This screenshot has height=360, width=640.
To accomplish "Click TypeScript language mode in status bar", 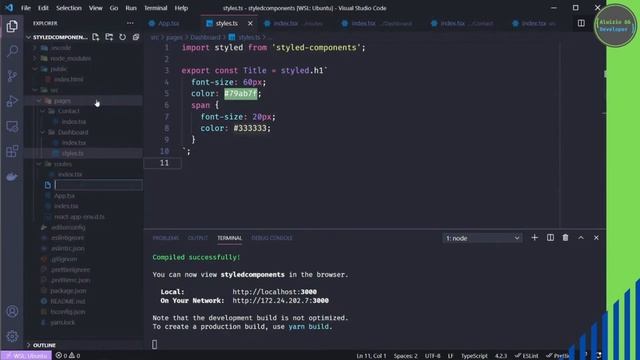I will tap(474, 356).
